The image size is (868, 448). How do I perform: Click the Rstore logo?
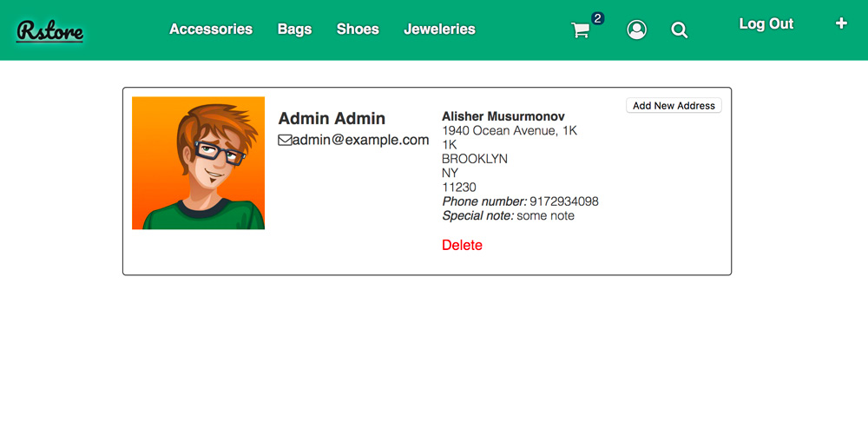[49, 30]
